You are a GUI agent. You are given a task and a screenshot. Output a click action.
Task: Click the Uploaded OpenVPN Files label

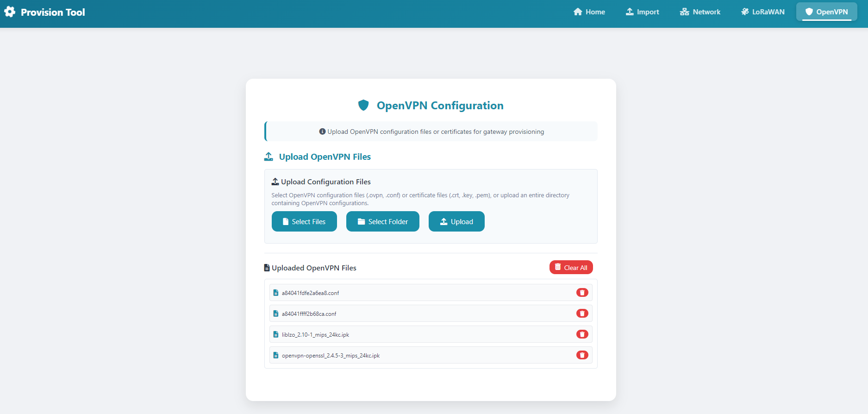click(x=314, y=268)
